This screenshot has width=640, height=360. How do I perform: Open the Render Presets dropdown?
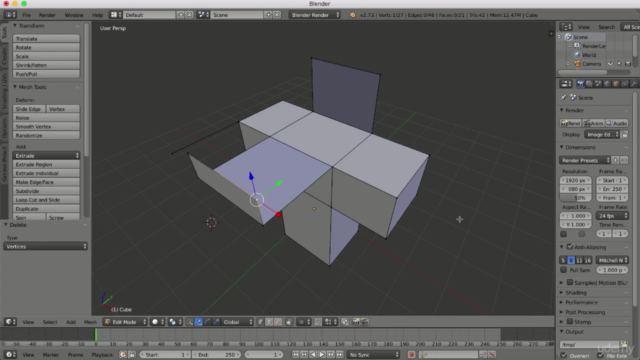point(584,160)
